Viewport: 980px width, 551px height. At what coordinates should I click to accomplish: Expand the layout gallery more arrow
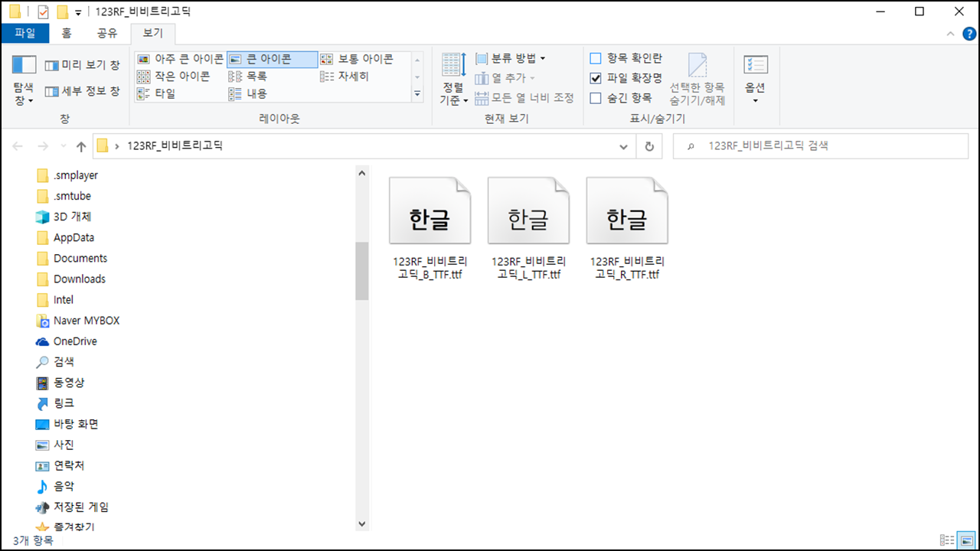[417, 94]
